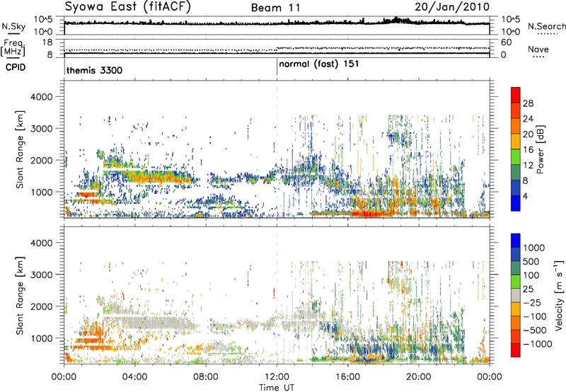The width and height of the screenshot is (566, 392).
Task: Select the "N.Sky" legend label
Action: pyautogui.click(x=13, y=26)
